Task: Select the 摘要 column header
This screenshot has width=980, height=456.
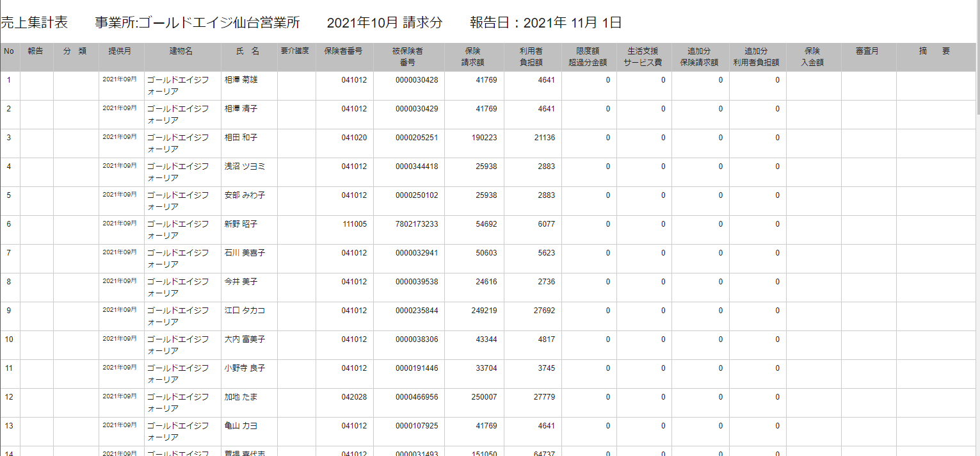Action: 935,51
